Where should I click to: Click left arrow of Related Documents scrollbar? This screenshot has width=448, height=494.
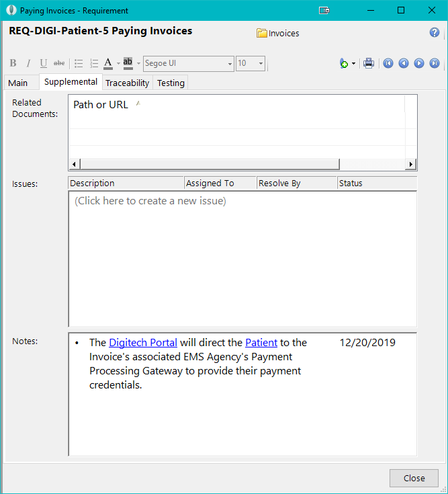pos(74,164)
